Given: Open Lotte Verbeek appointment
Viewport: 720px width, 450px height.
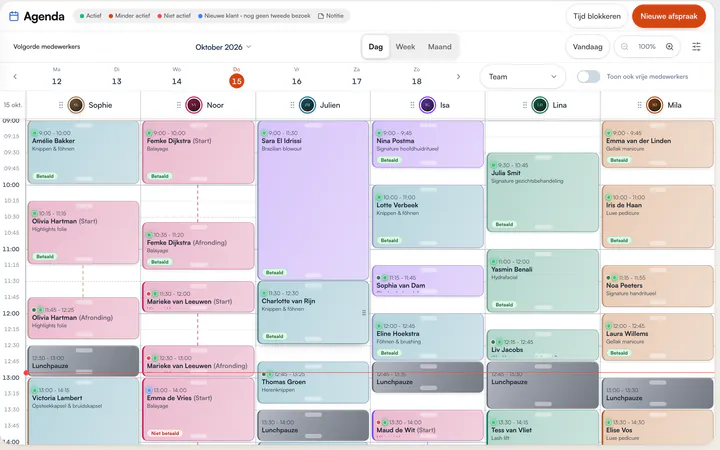Looking at the screenshot, I should click(x=428, y=217).
